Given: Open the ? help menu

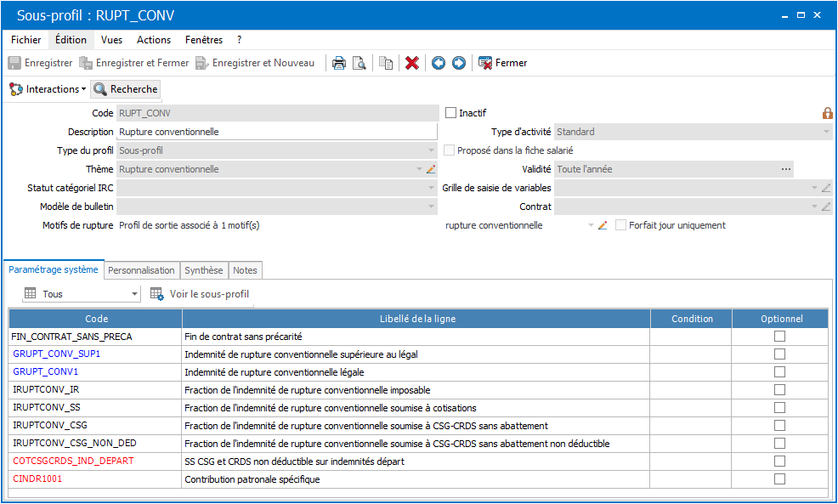Looking at the screenshot, I should tap(240, 40).
